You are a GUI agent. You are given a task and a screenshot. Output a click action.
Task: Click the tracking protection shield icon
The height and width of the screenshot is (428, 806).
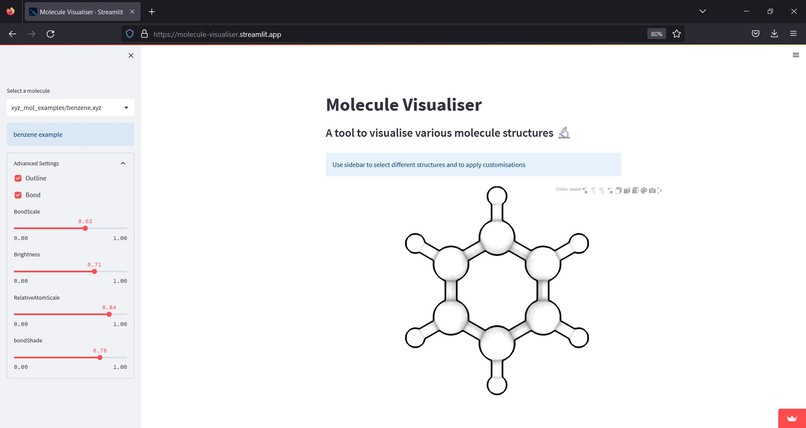[x=130, y=34]
